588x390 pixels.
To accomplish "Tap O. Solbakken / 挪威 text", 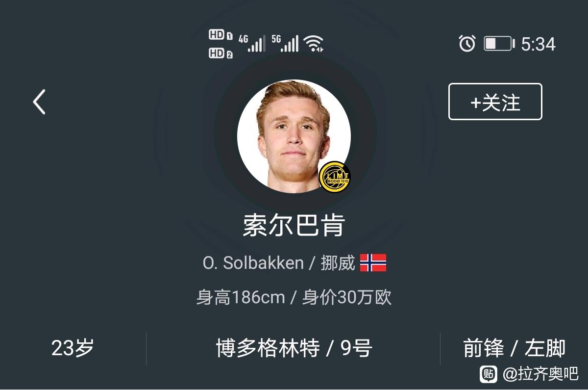I will pyautogui.click(x=279, y=263).
